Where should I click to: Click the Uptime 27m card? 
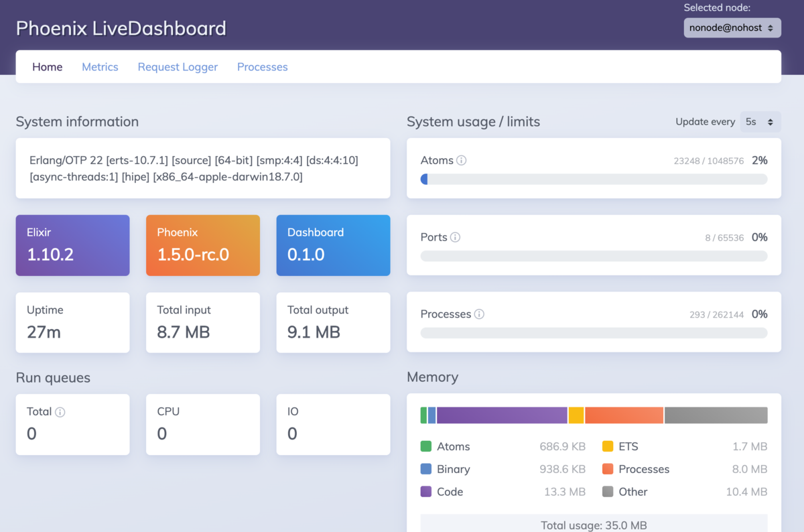tap(73, 322)
